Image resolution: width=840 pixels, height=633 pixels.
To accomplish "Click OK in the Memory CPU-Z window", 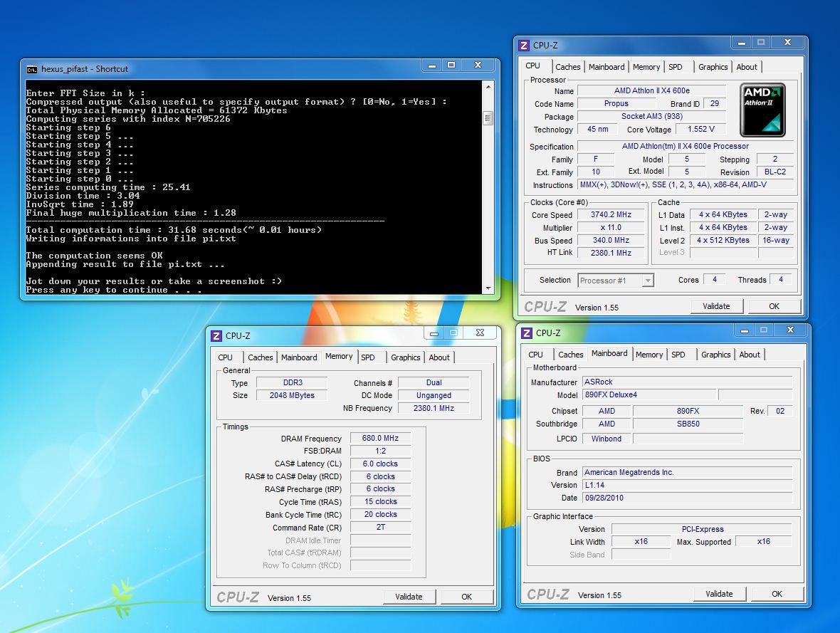I will 466,597.
